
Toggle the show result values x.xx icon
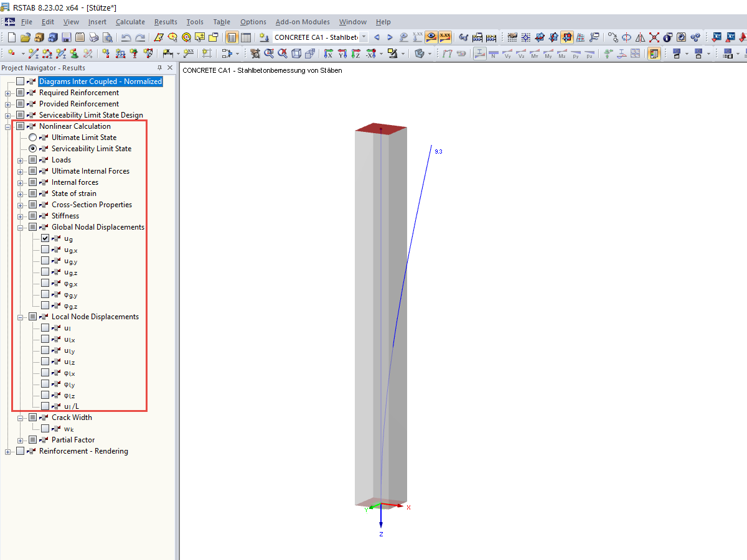tap(445, 37)
